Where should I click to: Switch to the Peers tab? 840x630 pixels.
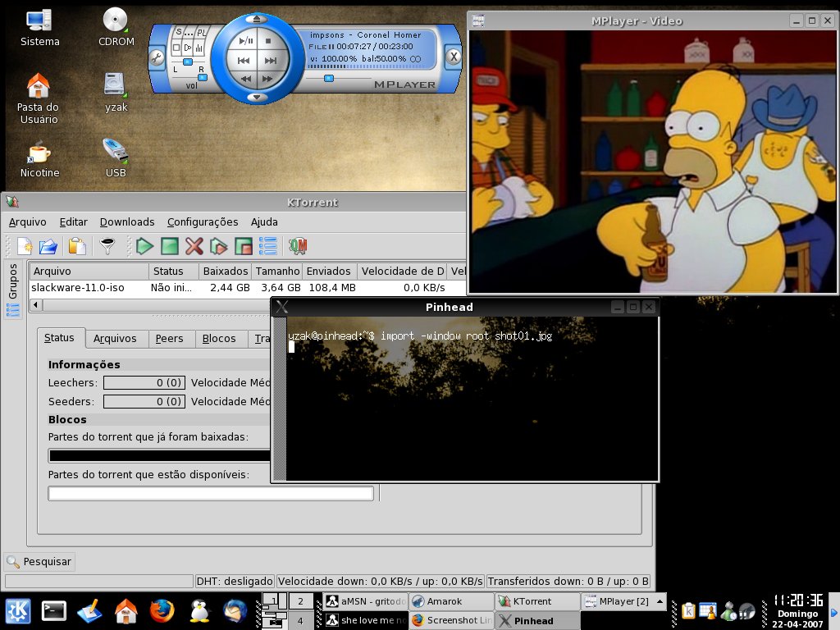pyautogui.click(x=169, y=339)
